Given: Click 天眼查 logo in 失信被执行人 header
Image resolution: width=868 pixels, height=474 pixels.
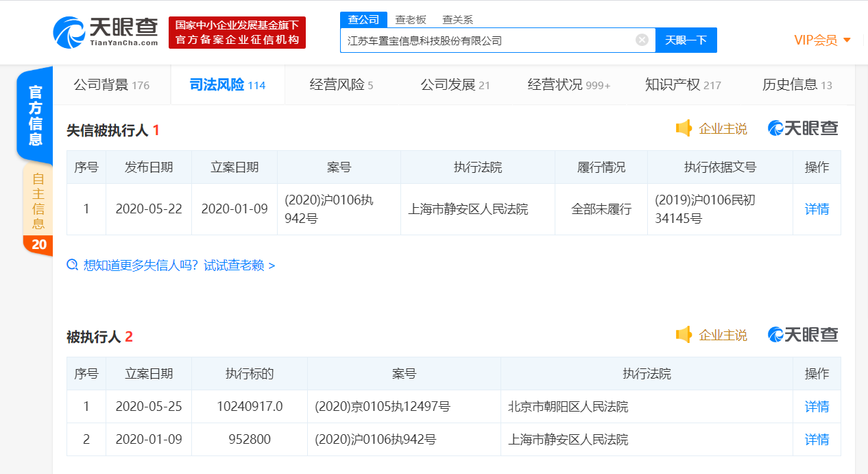Looking at the screenshot, I should point(803,128).
